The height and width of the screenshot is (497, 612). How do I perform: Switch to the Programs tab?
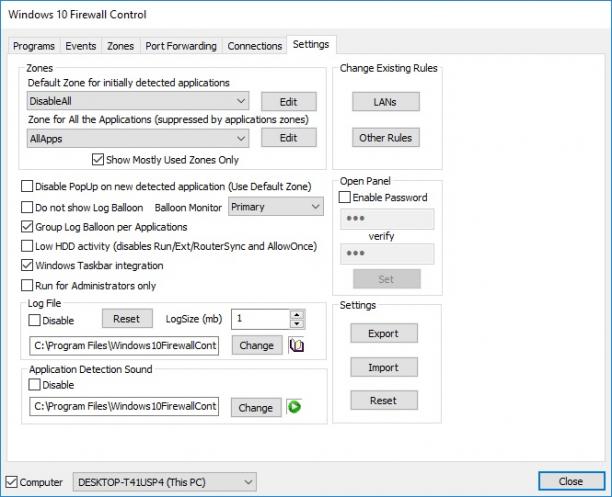tap(34, 46)
